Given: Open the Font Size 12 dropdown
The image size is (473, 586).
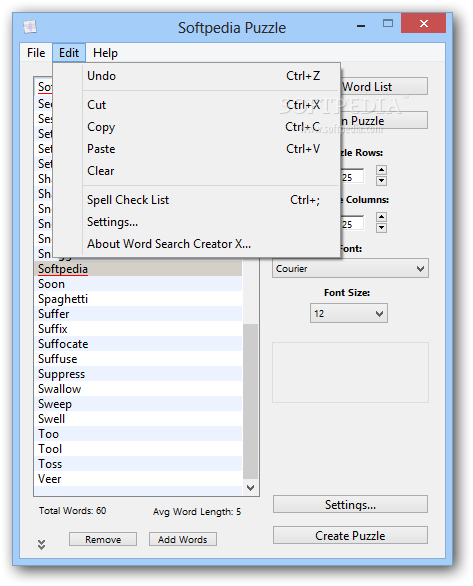Looking at the screenshot, I should point(349,313).
